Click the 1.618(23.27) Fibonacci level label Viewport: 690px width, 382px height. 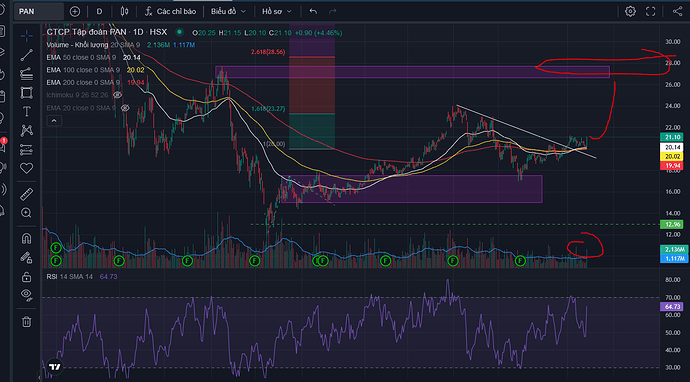coord(268,109)
